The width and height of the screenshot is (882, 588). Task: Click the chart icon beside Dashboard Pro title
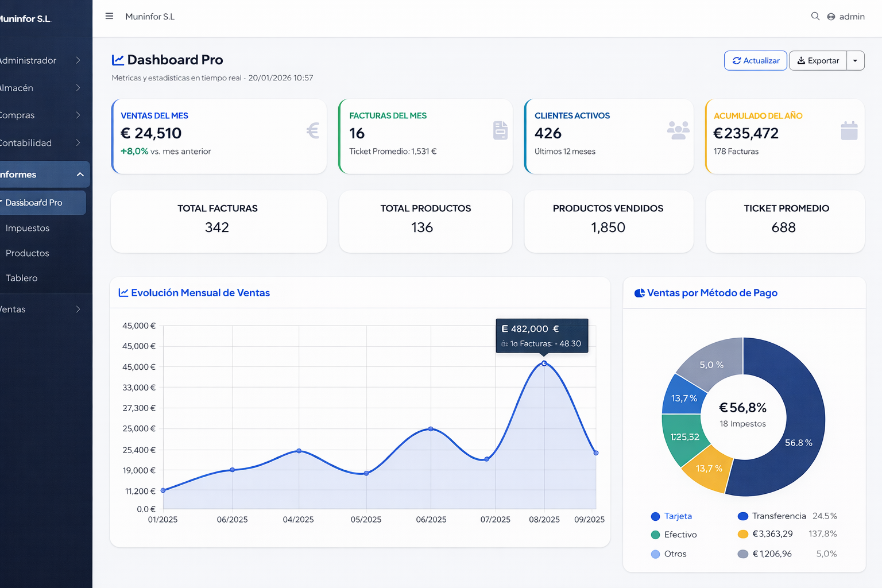(x=118, y=60)
